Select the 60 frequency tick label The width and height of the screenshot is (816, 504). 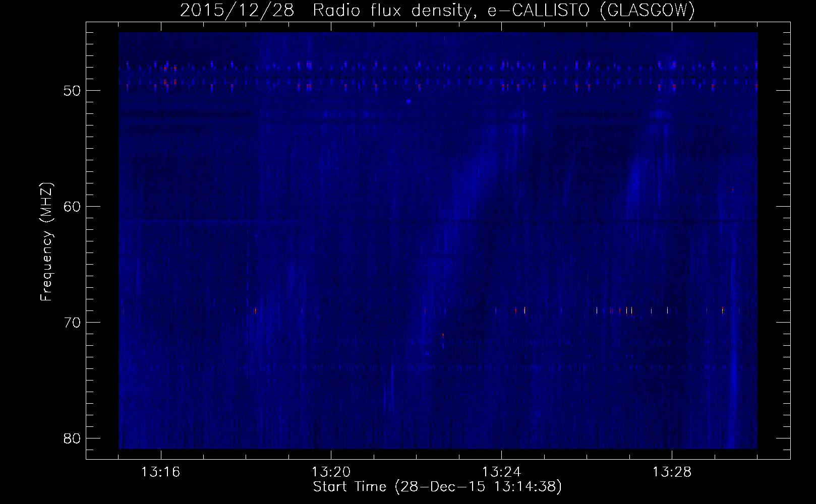click(72, 207)
